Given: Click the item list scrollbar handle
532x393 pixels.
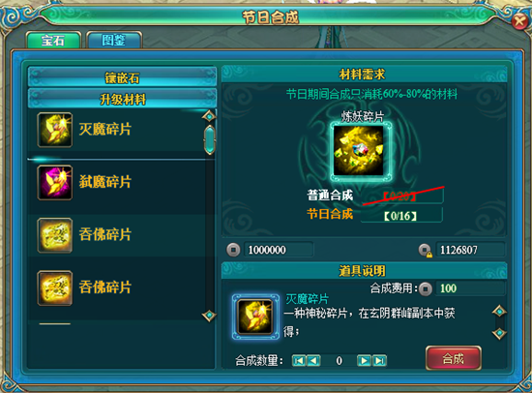Looking at the screenshot, I should (209, 139).
